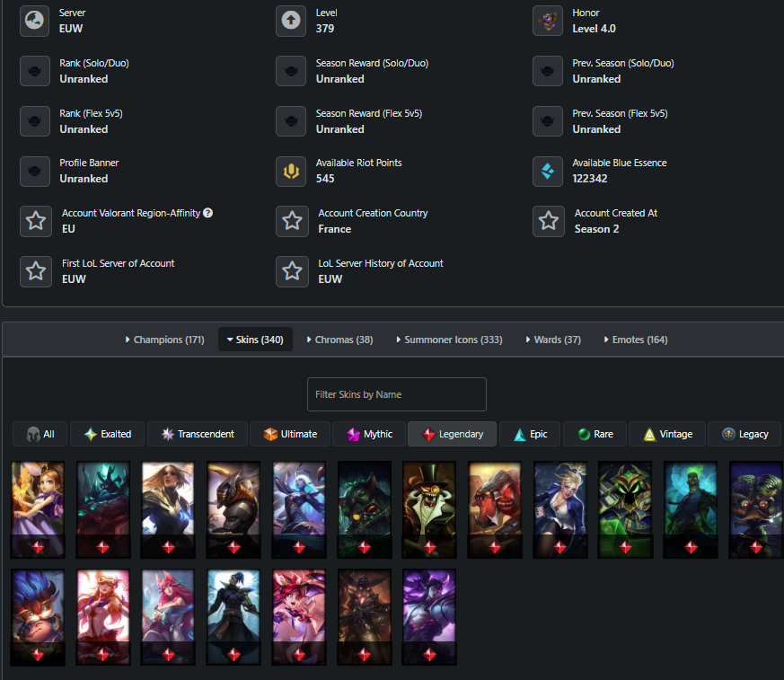Open the purple demon woman skin thumbnail

point(429,617)
